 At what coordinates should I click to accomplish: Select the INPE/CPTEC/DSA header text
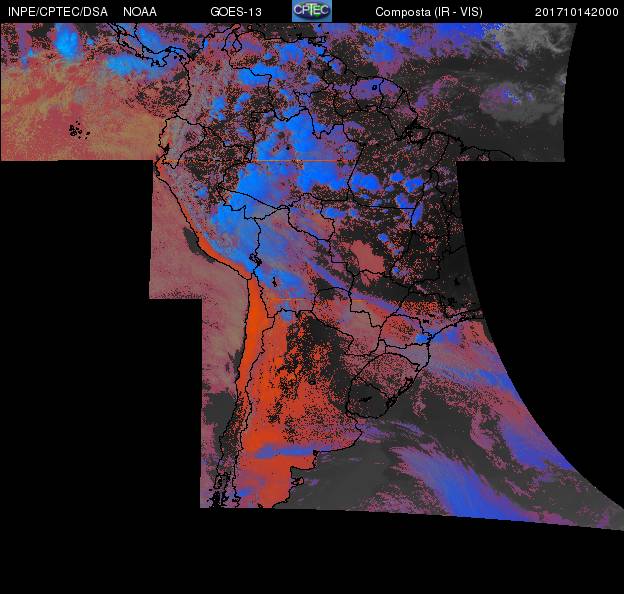click(58, 12)
